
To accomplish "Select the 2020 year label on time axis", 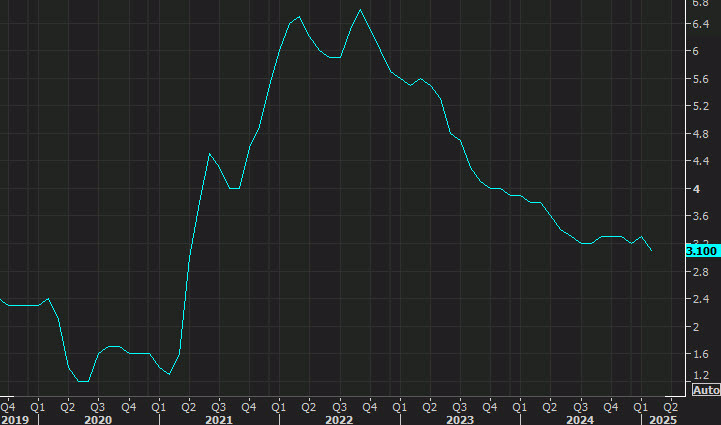I will tap(97, 419).
